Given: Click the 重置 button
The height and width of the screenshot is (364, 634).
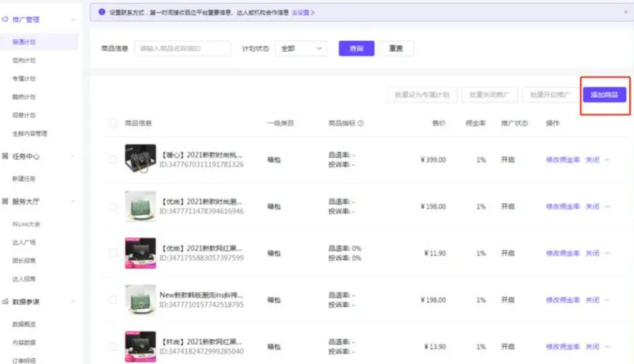Looking at the screenshot, I should click(x=396, y=49).
